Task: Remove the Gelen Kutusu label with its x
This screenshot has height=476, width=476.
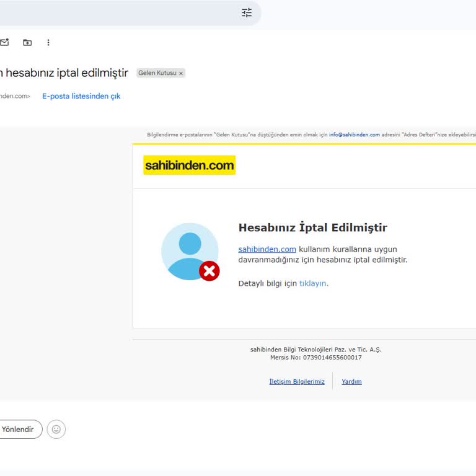Action: point(181,73)
